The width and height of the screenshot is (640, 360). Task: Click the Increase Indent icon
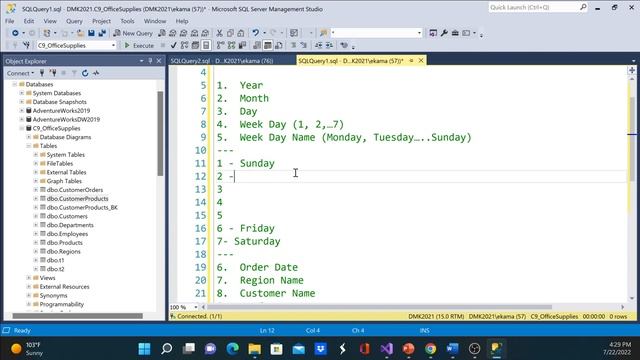[329, 45]
